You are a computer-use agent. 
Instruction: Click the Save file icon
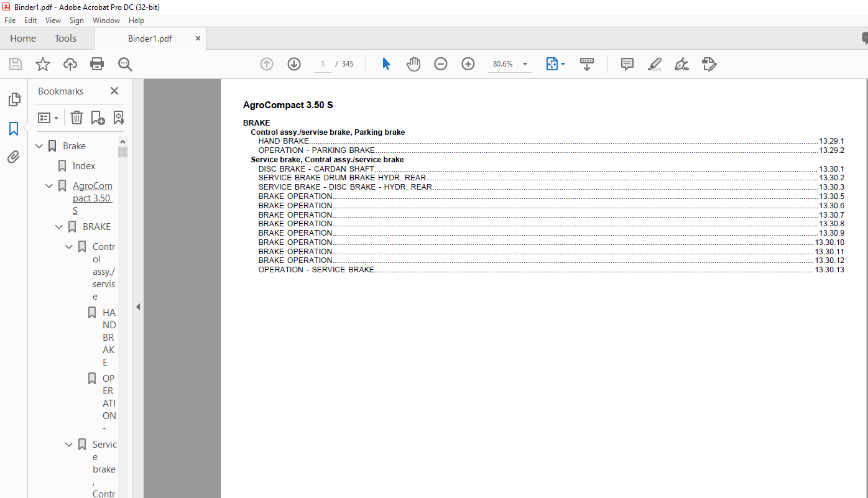(x=16, y=64)
